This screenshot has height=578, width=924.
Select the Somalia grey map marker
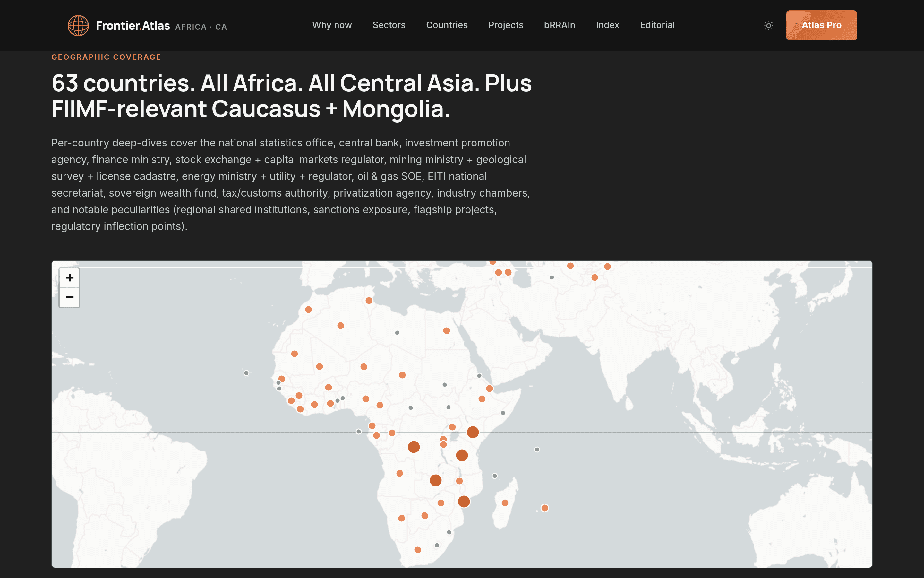[x=503, y=413]
